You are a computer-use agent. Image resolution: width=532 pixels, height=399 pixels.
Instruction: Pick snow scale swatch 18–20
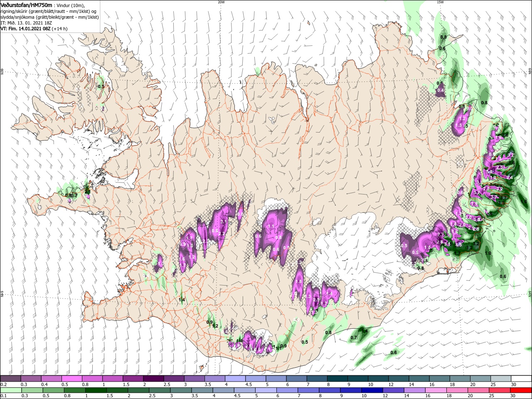click(460, 379)
